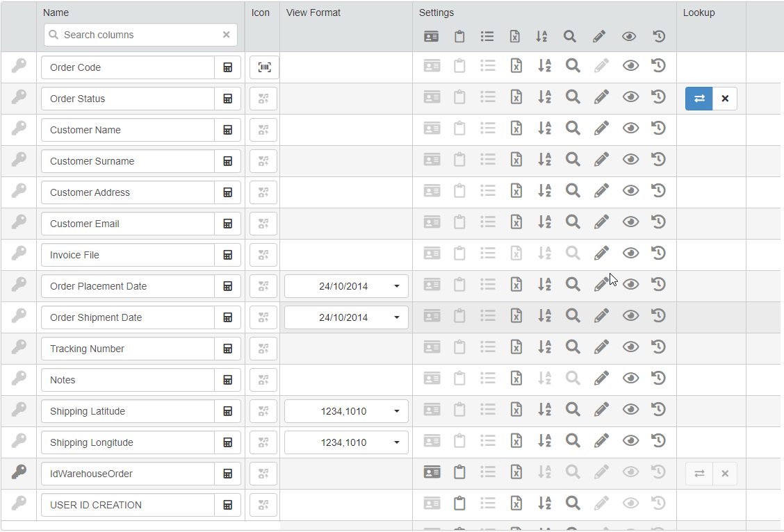Toggle Excel export for the Customer Surname row
This screenshot has height=532, width=784.
tap(516, 160)
